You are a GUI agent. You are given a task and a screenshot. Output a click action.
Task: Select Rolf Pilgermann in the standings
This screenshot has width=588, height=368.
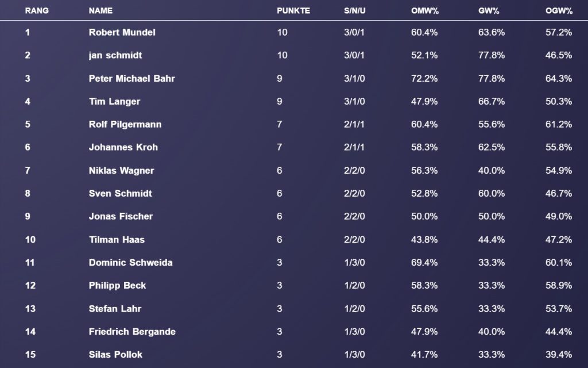click(125, 124)
